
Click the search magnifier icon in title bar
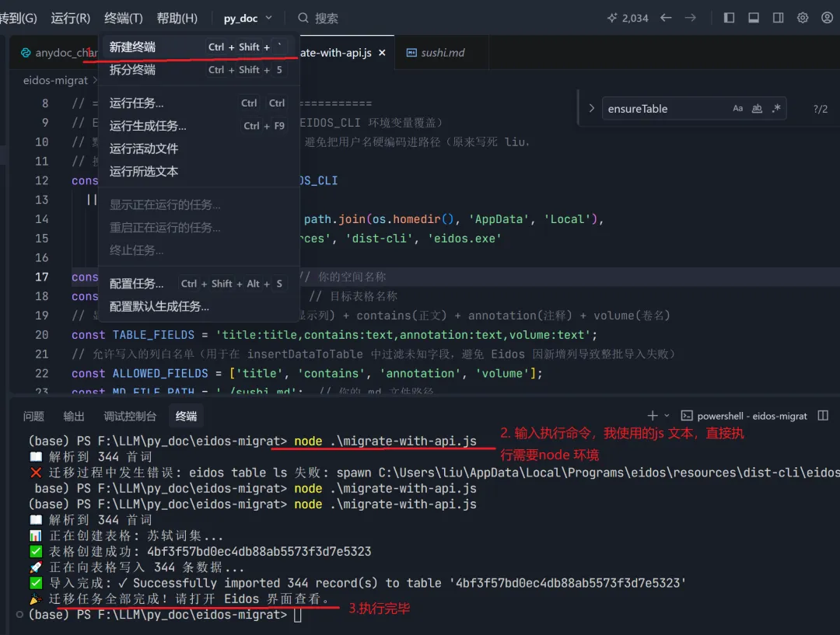pyautogui.click(x=303, y=18)
